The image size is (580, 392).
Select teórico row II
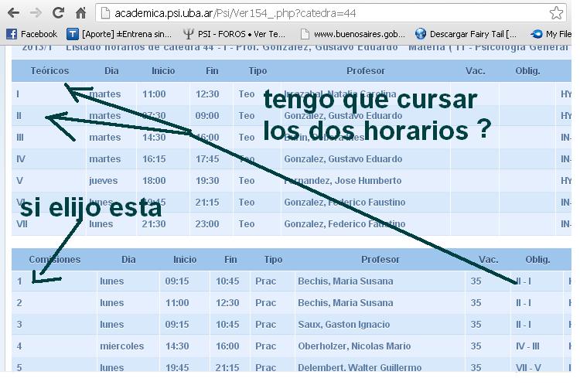[19, 116]
